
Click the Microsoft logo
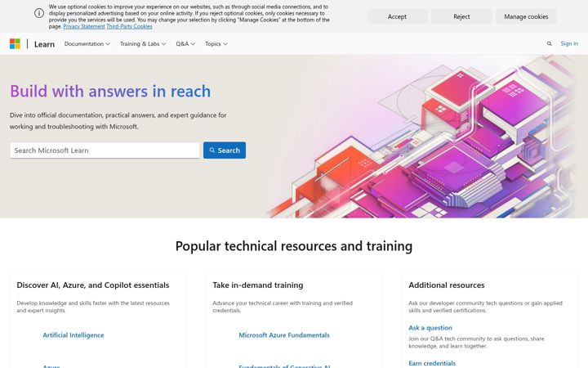(x=15, y=44)
